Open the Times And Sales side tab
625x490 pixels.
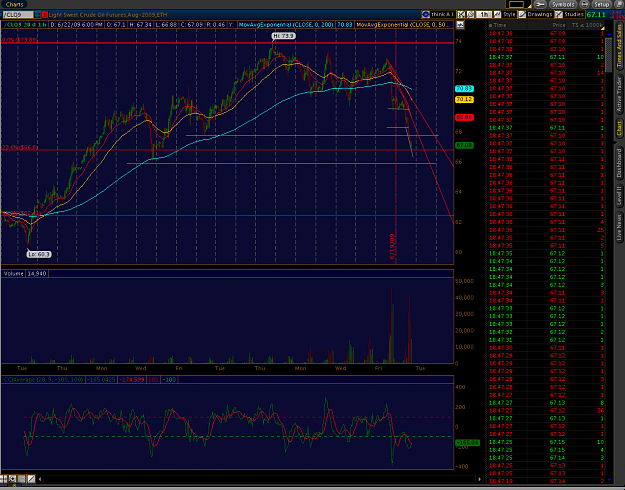(619, 48)
